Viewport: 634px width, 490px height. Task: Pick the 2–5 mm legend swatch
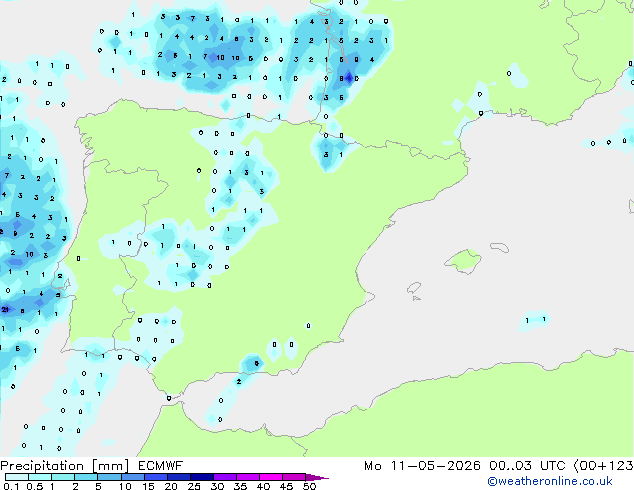tap(86, 477)
